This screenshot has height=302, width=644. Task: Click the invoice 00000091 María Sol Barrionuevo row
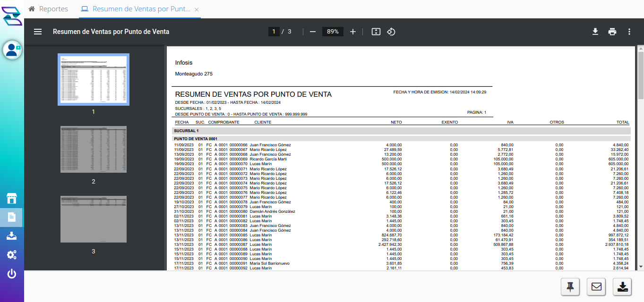401,263
